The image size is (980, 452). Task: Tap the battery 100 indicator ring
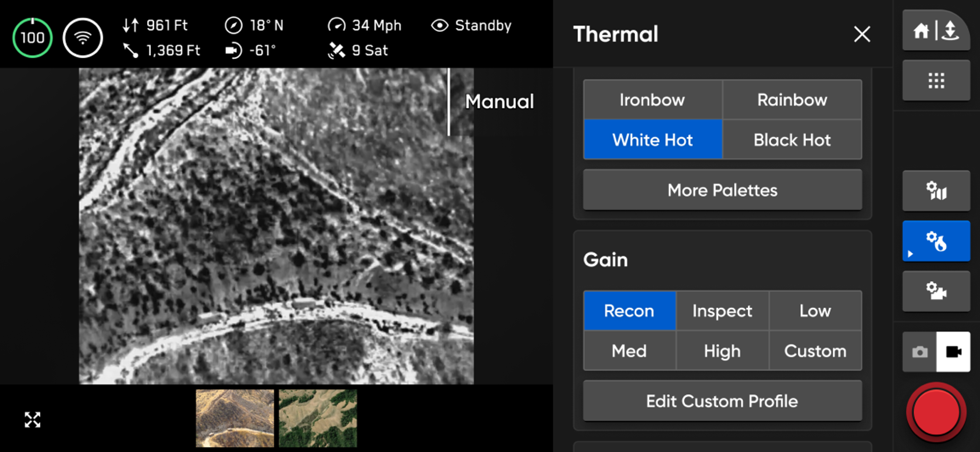32,38
